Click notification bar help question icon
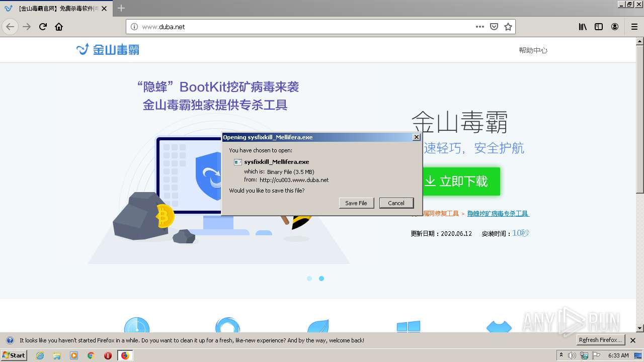 [x=10, y=340]
